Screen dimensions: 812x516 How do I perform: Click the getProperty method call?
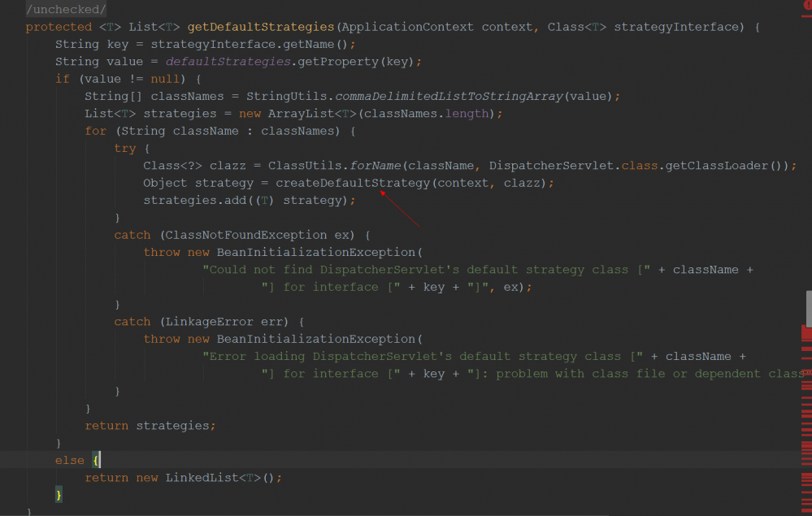pyautogui.click(x=338, y=61)
